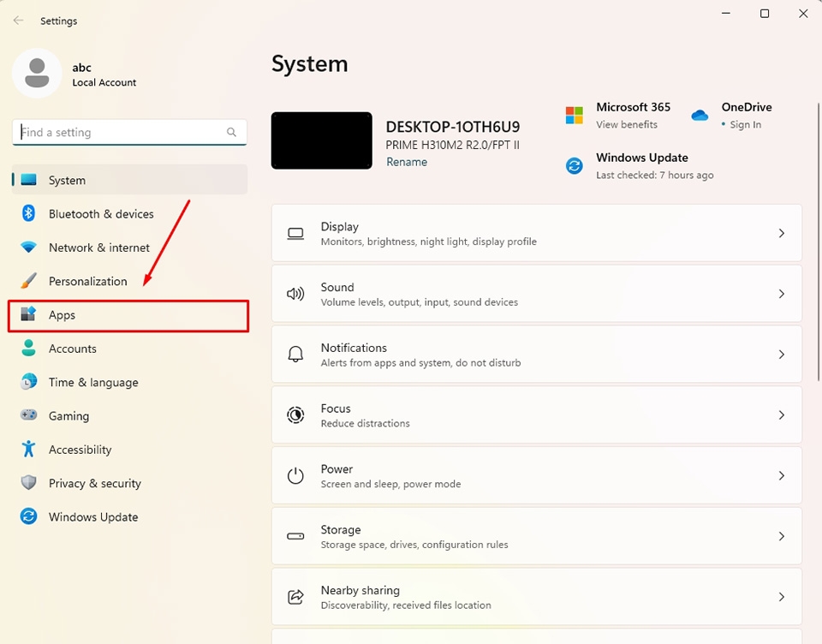Click the search magnifier icon

click(x=231, y=132)
